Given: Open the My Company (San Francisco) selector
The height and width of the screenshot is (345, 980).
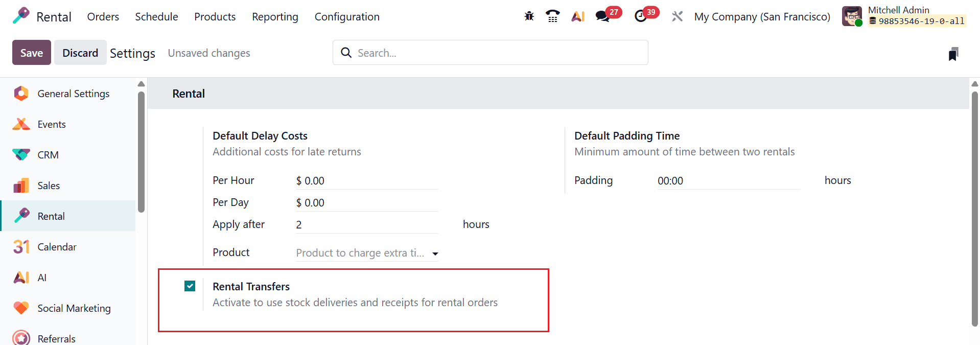Looking at the screenshot, I should point(762,16).
